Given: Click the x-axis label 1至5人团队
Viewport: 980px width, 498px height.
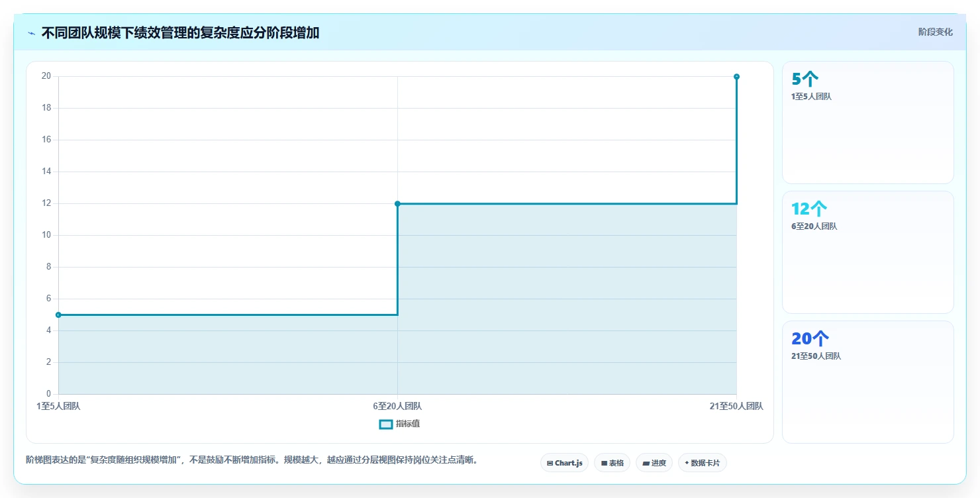Looking at the screenshot, I should click(58, 407).
